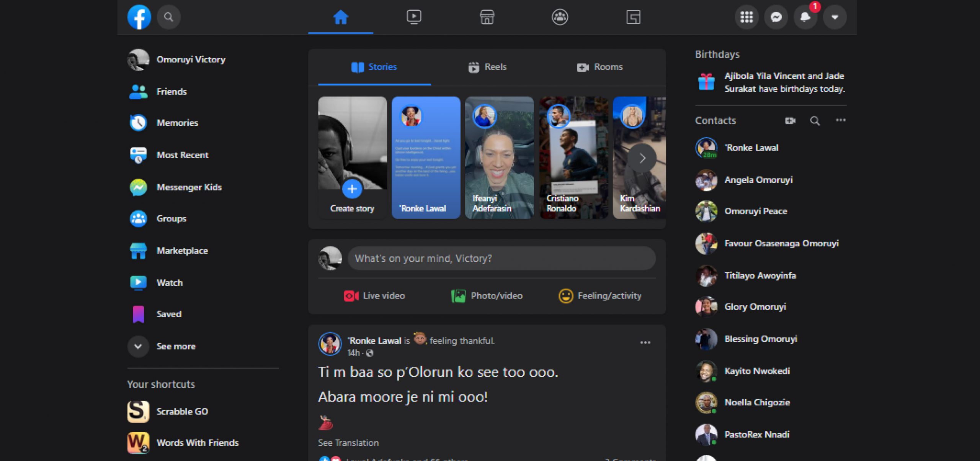The width and height of the screenshot is (980, 461).
Task: Switch to the Reels tab
Action: pos(487,67)
